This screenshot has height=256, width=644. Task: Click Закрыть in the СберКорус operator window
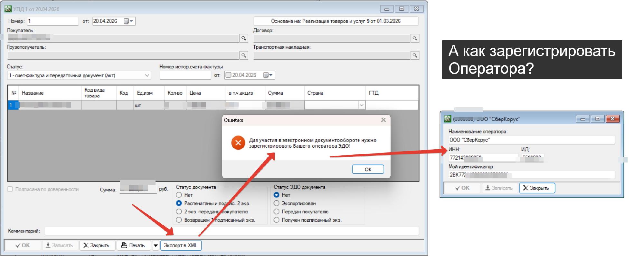tap(537, 188)
